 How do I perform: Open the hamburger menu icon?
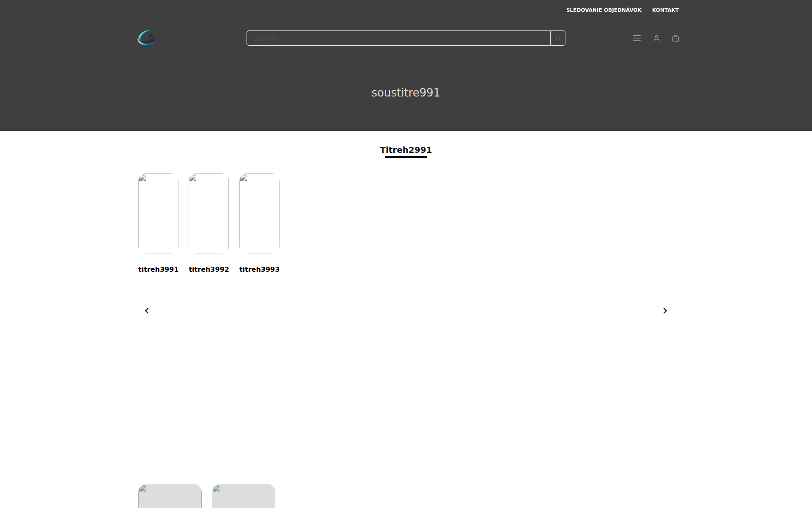click(636, 38)
